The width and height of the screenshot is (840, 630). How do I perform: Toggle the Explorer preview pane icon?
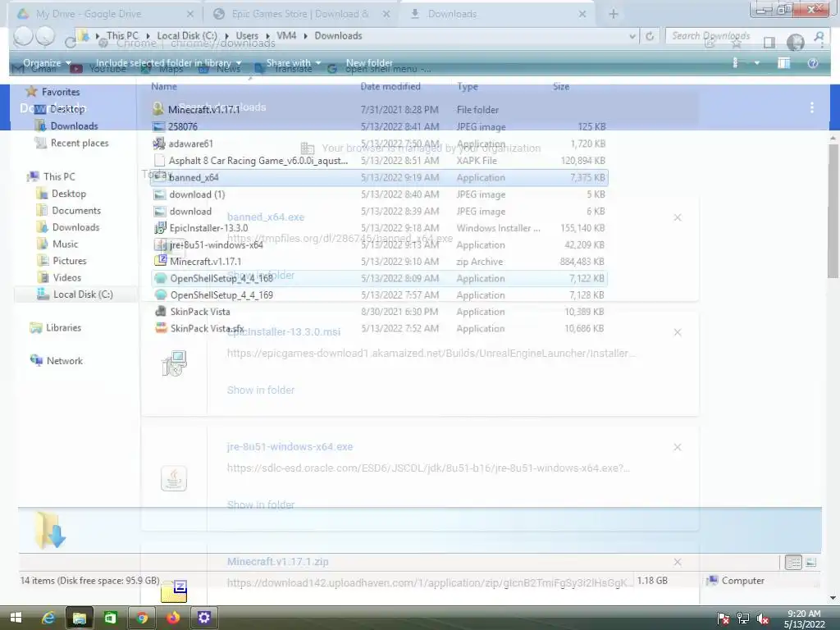pos(783,63)
